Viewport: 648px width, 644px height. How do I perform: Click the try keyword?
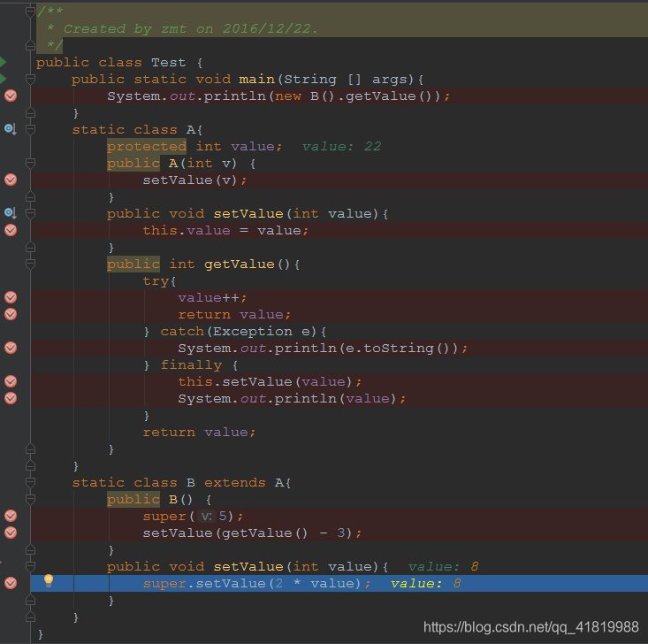click(156, 281)
